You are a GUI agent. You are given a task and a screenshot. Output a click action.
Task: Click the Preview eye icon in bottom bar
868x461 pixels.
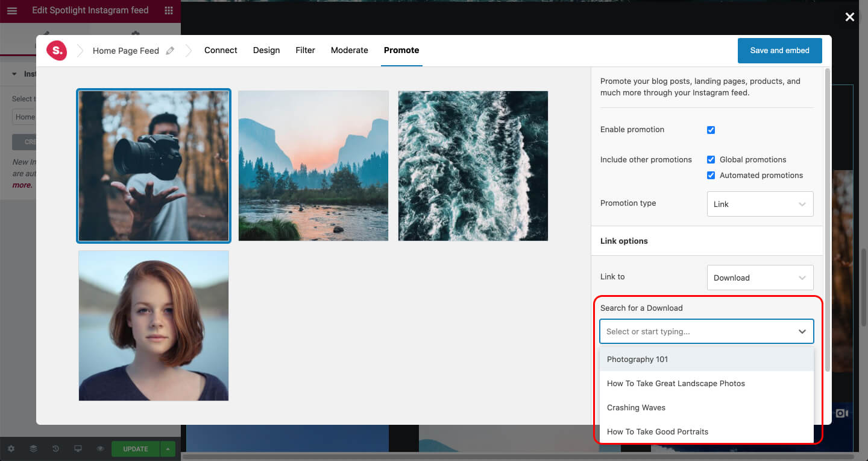pyautogui.click(x=100, y=449)
